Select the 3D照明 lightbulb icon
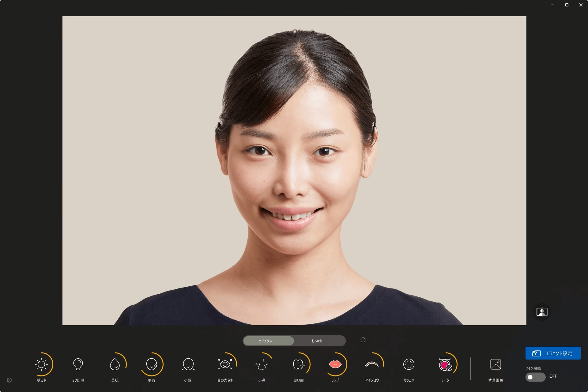Screen dimensions: 588x392 (78, 364)
